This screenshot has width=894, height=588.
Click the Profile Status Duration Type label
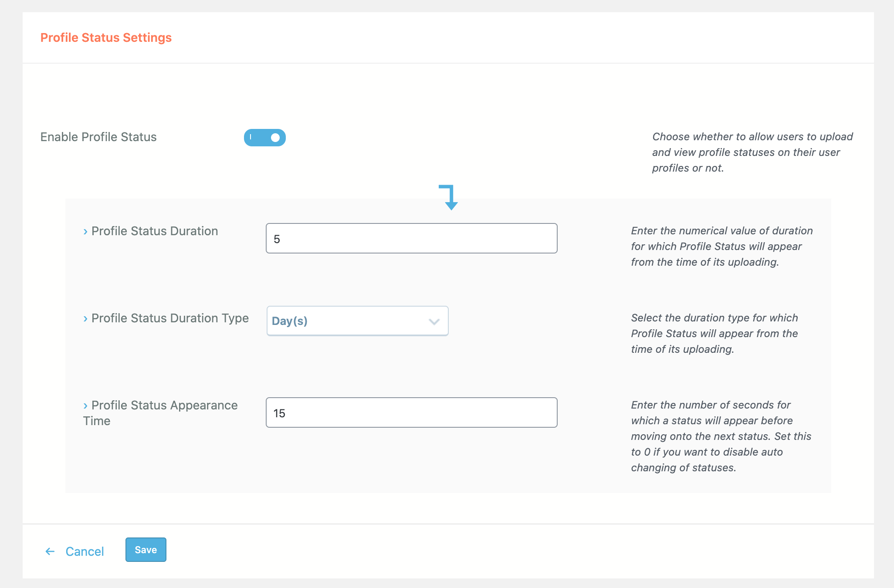pyautogui.click(x=170, y=318)
